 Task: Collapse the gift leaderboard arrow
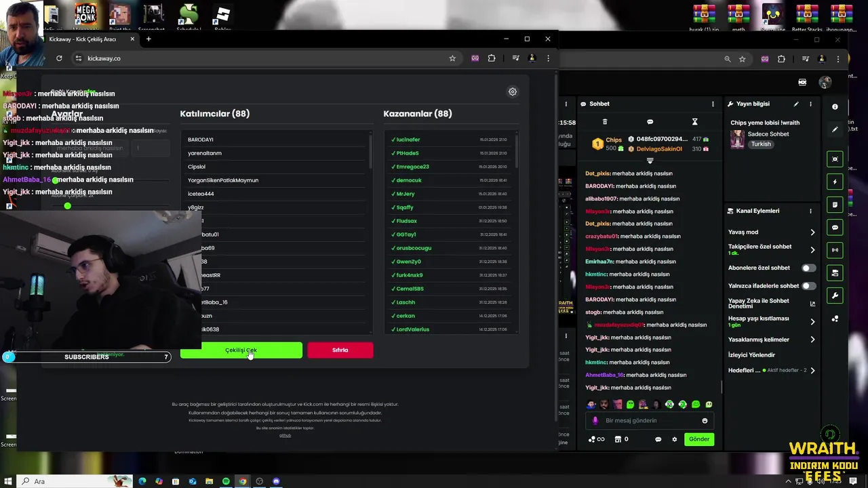pos(650,161)
